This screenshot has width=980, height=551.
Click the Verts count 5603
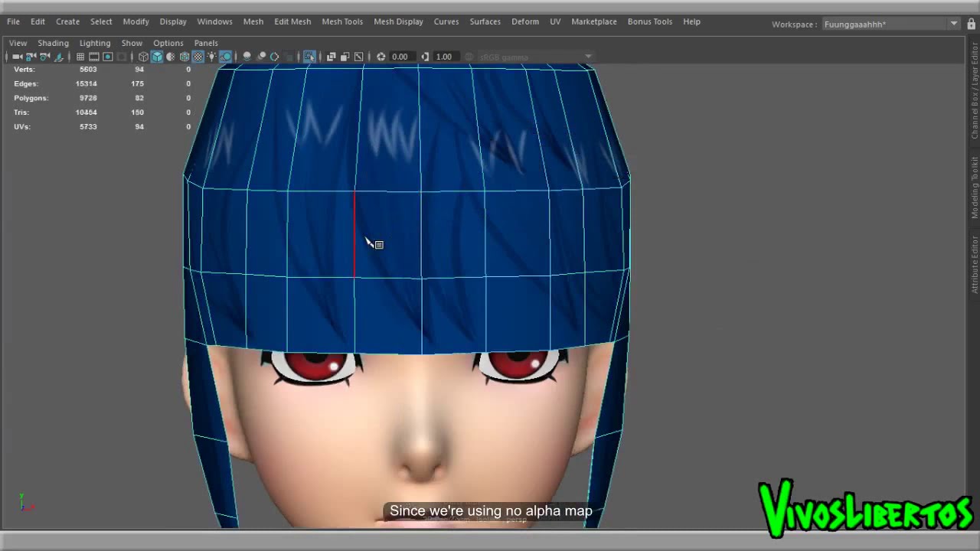[x=88, y=69]
